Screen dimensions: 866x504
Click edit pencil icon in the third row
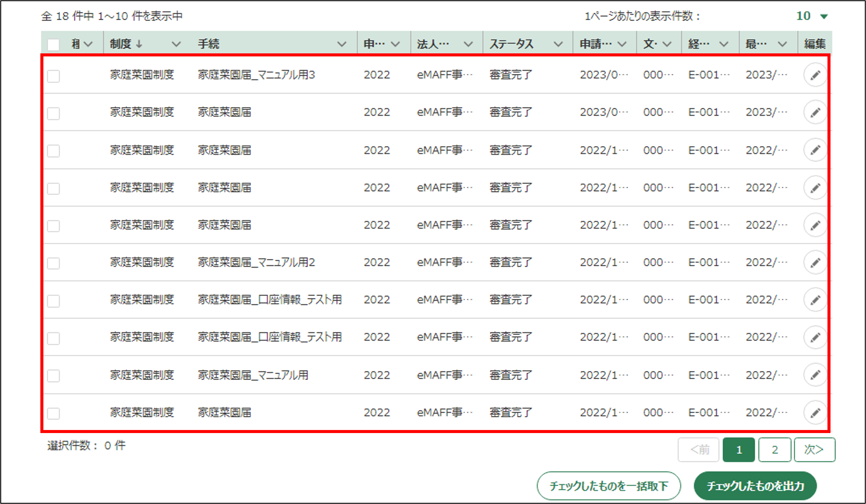coord(815,150)
